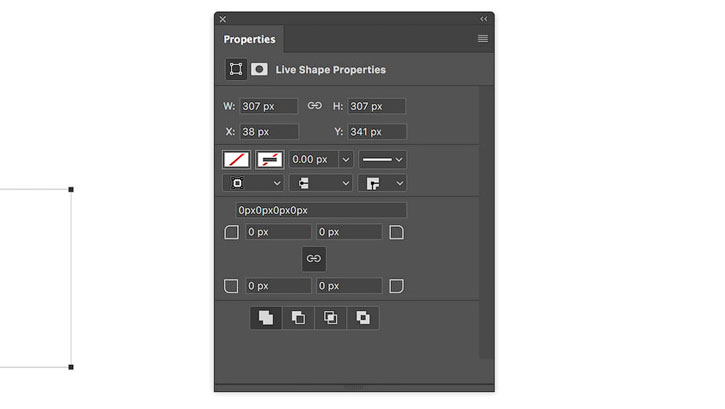Select the Masks icon beside Live Shape Properties
The width and height of the screenshot is (725, 409).
tap(259, 69)
